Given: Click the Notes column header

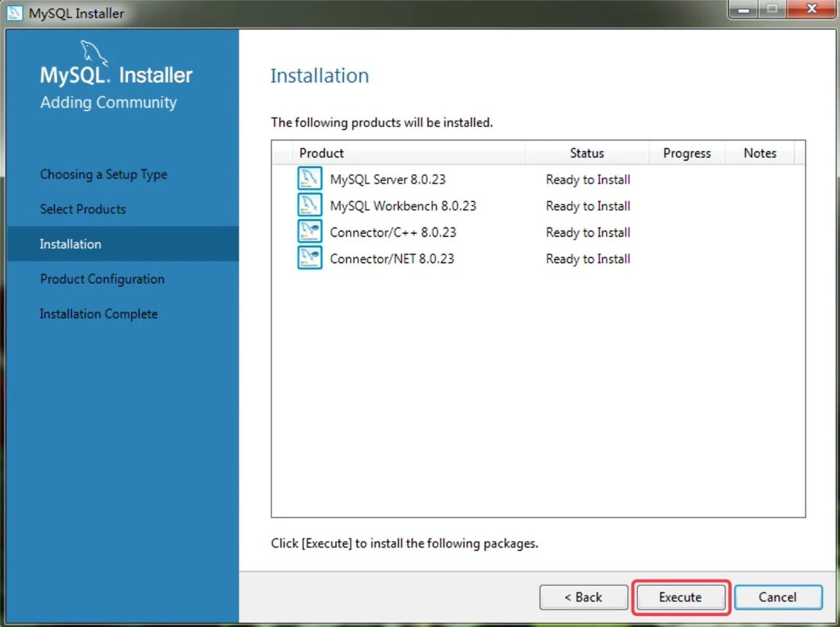Looking at the screenshot, I should click(760, 153).
